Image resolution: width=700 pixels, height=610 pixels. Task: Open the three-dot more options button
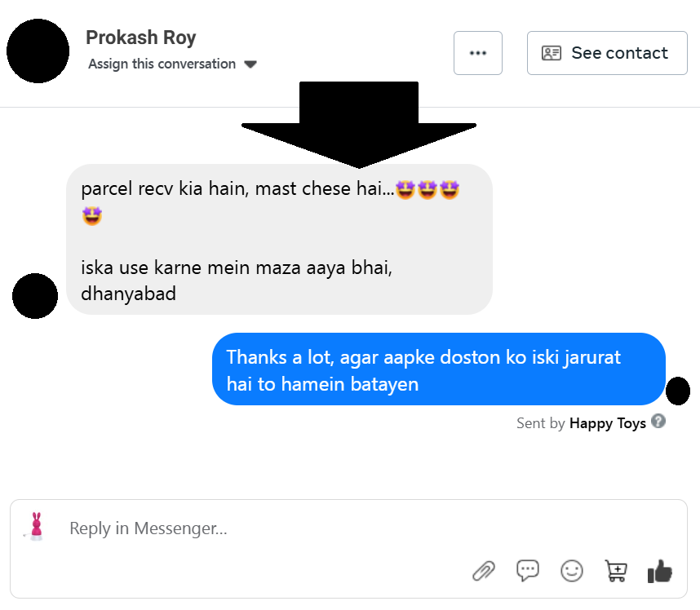click(478, 53)
